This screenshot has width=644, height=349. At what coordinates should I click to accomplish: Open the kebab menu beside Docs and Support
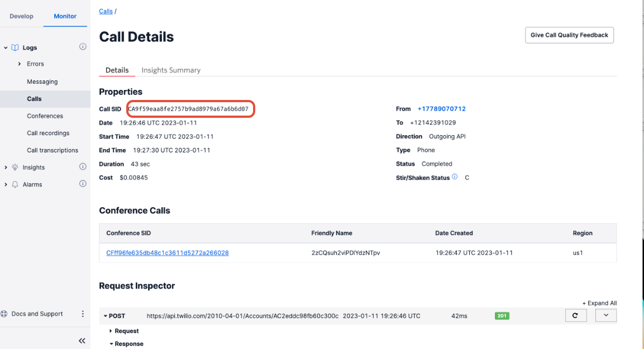[x=83, y=313]
